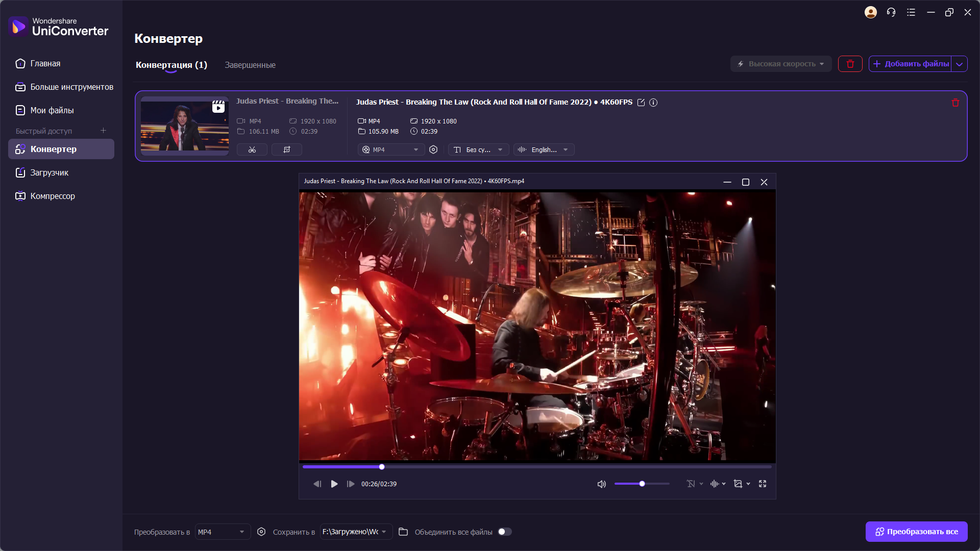The width and height of the screenshot is (980, 551).
Task: Open Мои файлы in the sidebar
Action: click(x=61, y=110)
